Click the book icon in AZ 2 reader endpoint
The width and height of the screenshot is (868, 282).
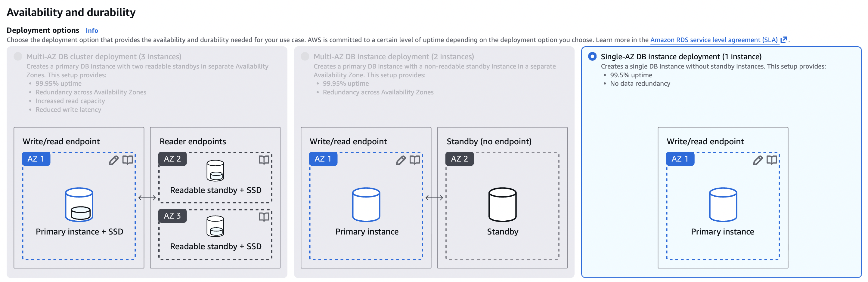[264, 160]
